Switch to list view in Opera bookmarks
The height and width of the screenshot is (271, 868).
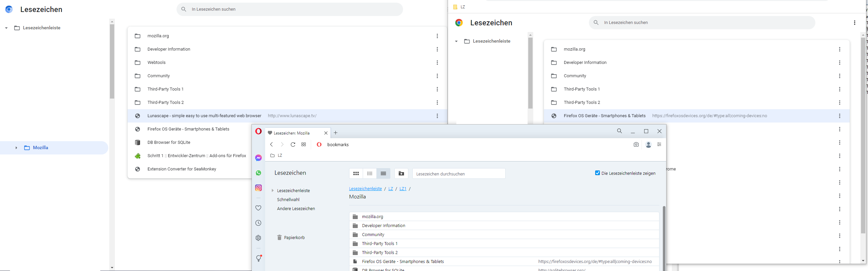point(383,173)
